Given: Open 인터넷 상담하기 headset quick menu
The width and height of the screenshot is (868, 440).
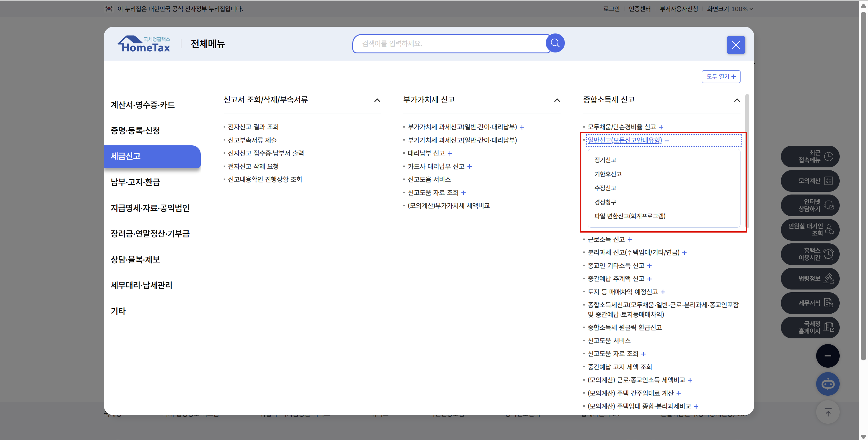Looking at the screenshot, I should 810,205.
